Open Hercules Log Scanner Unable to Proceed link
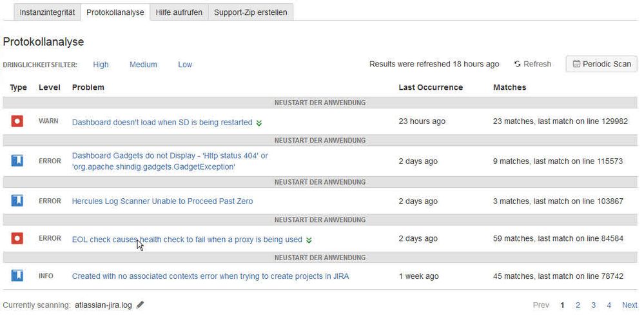The image size is (644, 315). (162, 201)
